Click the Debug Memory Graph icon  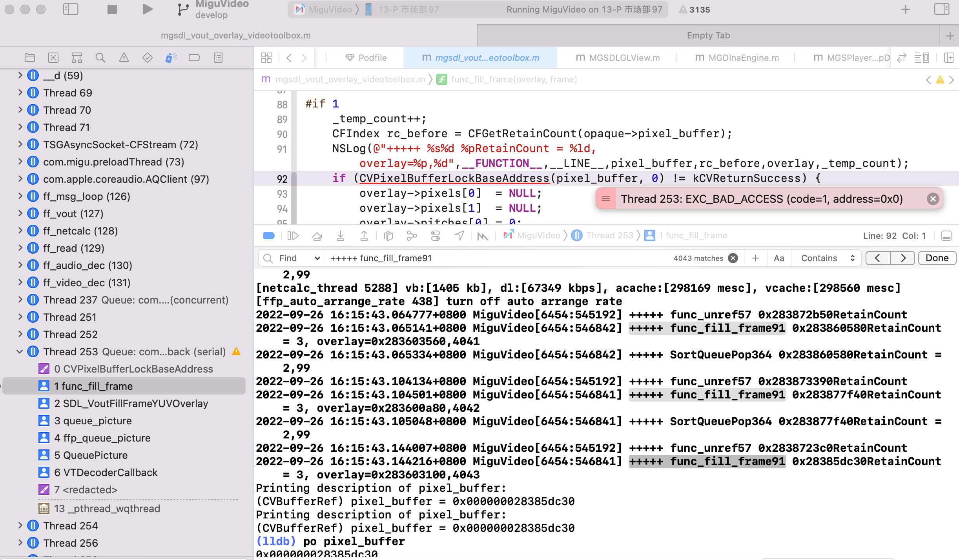coord(412,236)
